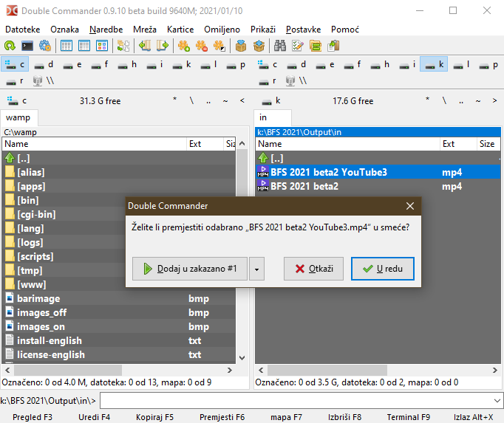Image resolution: width=504 pixels, height=423 pixels.
Task: Click the left equals right panel icon
Action: (145, 46)
